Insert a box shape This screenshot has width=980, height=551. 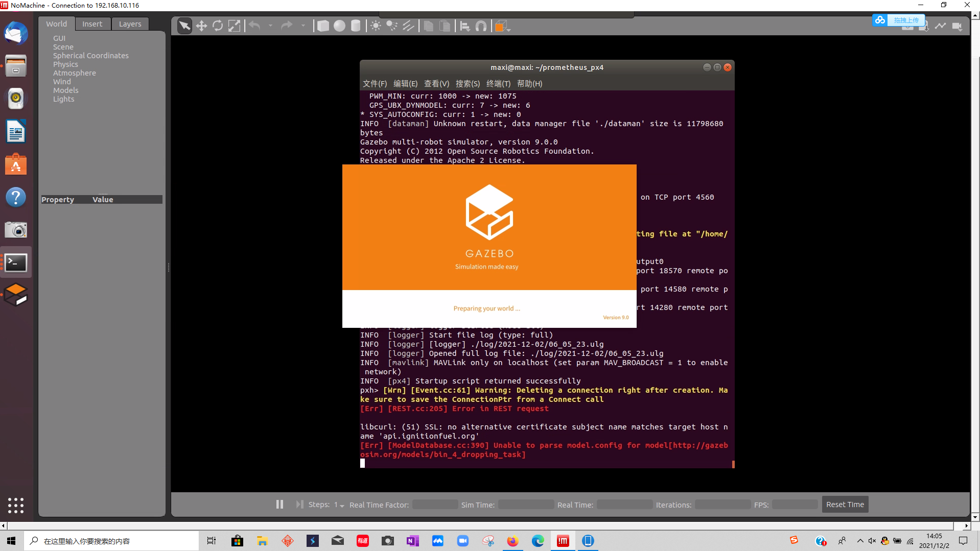323,26
